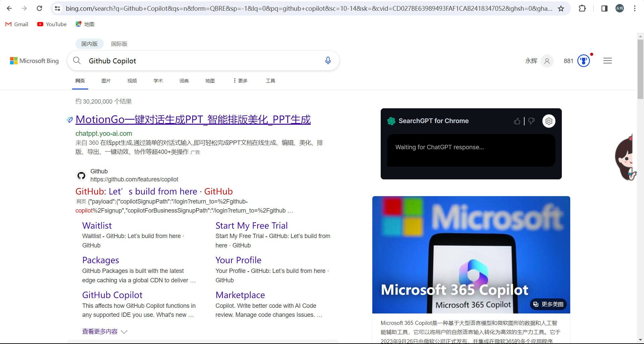Select the 词典 tab
Image resolution: width=644 pixels, height=344 pixels.
point(184,81)
